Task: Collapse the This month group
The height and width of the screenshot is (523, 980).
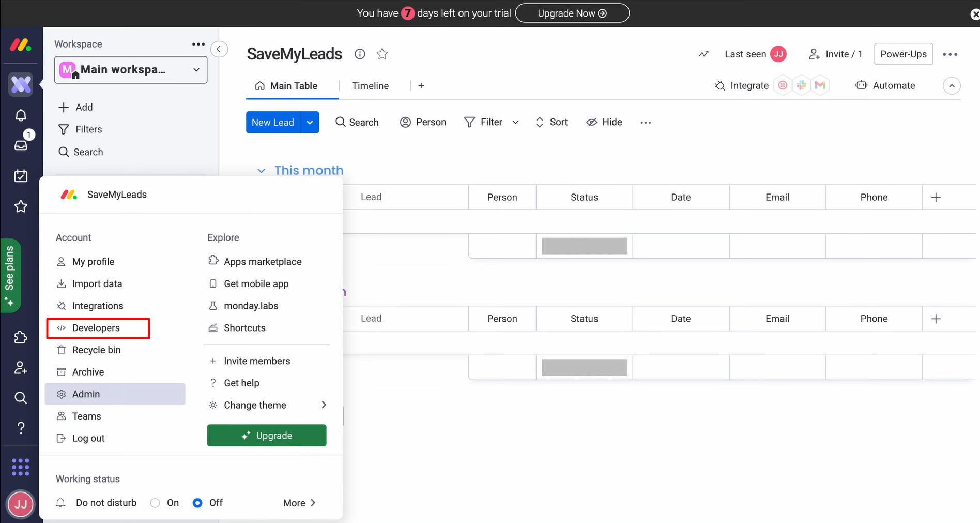Action: pos(262,171)
